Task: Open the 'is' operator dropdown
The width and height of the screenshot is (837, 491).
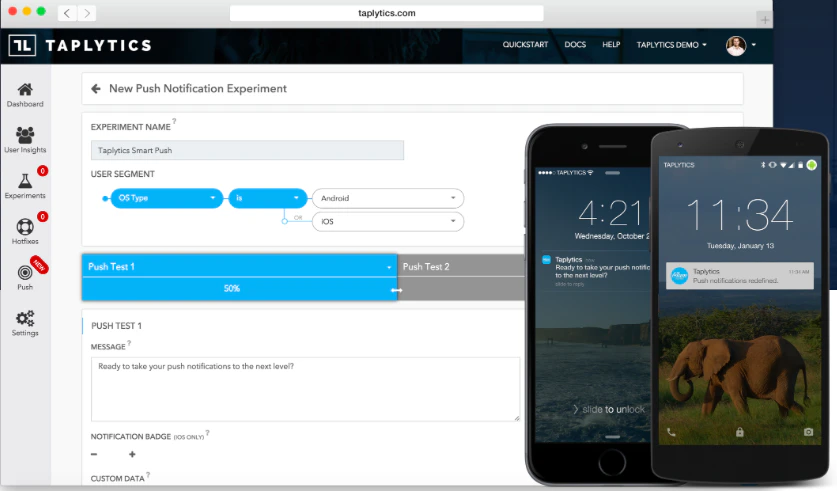Action: point(268,198)
